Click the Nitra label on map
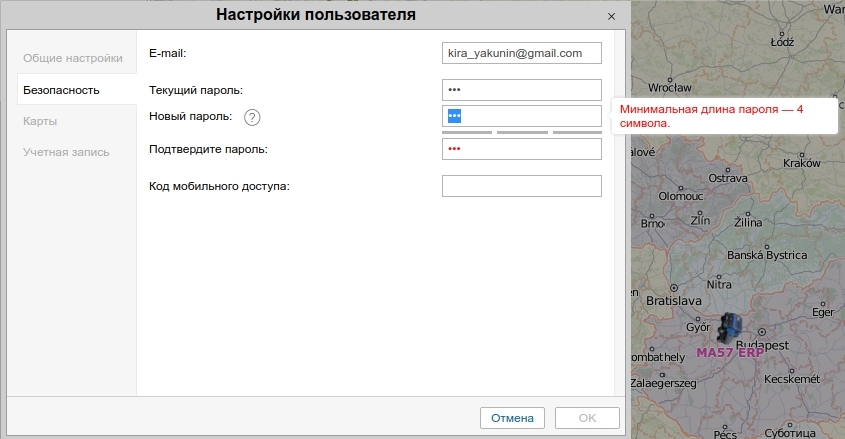 point(719,284)
